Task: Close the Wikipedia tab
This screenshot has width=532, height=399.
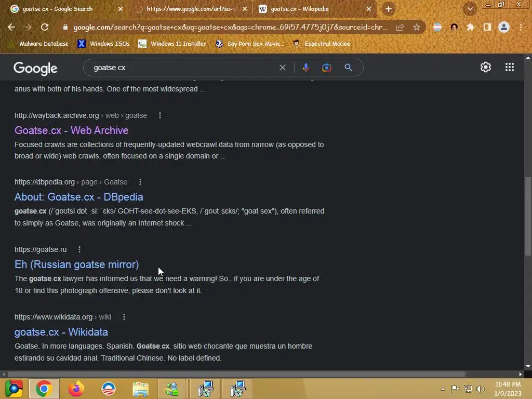Action: point(369,9)
